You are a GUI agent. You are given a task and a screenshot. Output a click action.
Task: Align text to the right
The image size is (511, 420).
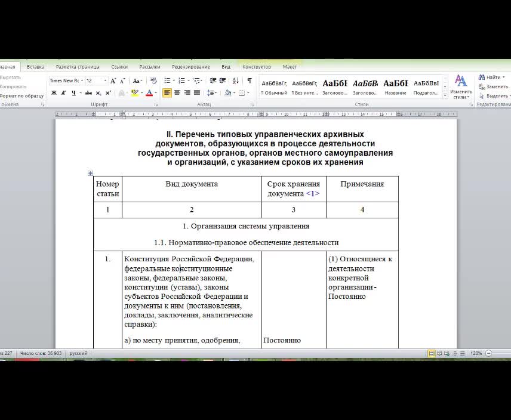click(x=187, y=93)
